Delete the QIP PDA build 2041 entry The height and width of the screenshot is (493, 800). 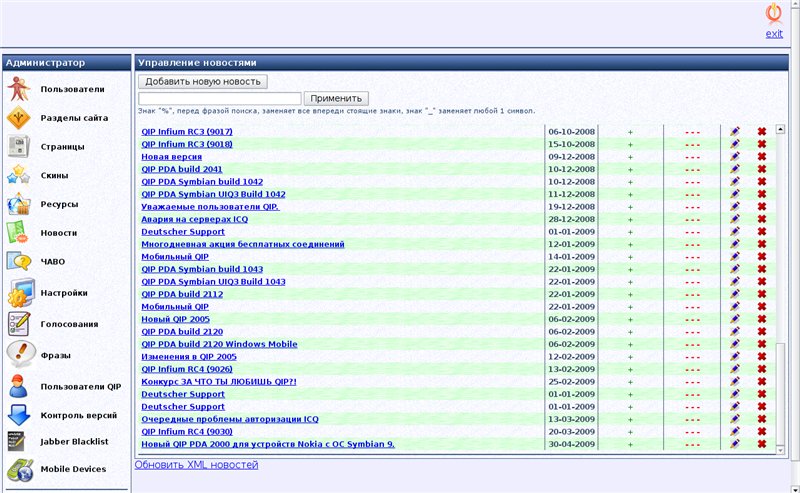pos(762,169)
